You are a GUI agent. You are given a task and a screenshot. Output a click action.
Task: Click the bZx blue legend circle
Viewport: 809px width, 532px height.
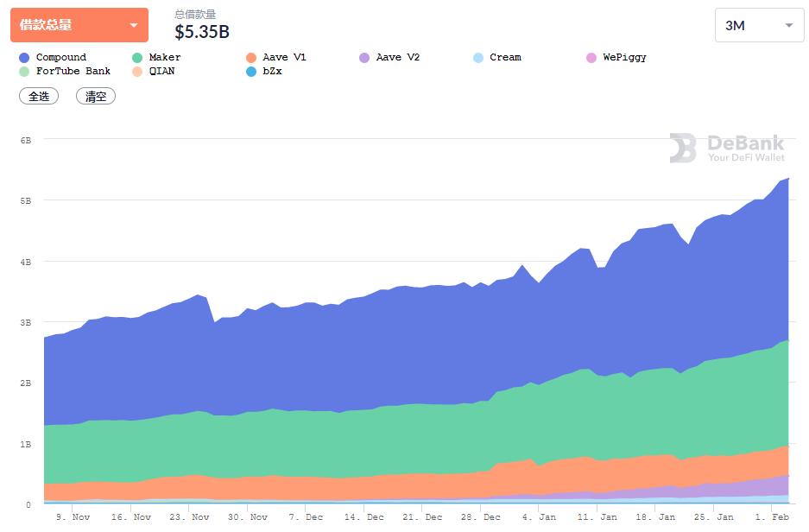pyautogui.click(x=251, y=72)
